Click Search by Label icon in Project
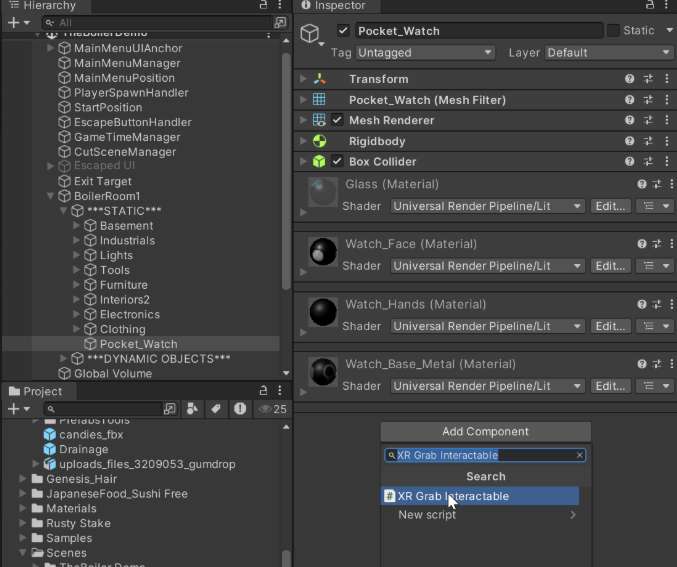This screenshot has height=567, width=677. pos(215,409)
